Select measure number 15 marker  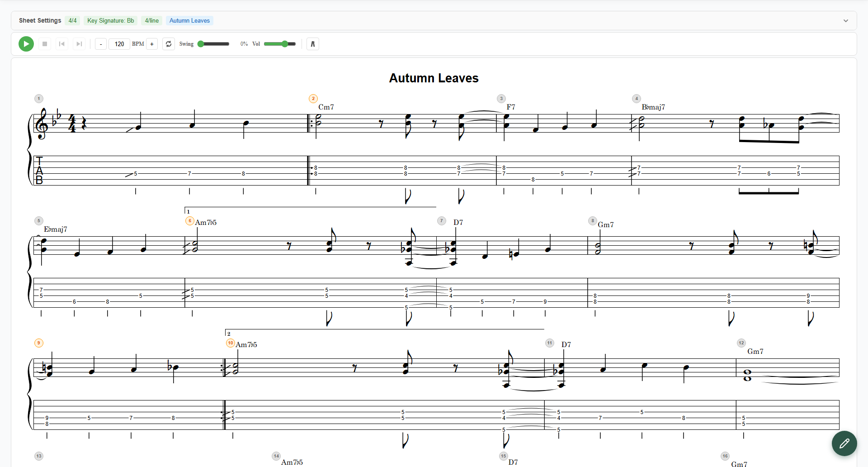tap(504, 456)
